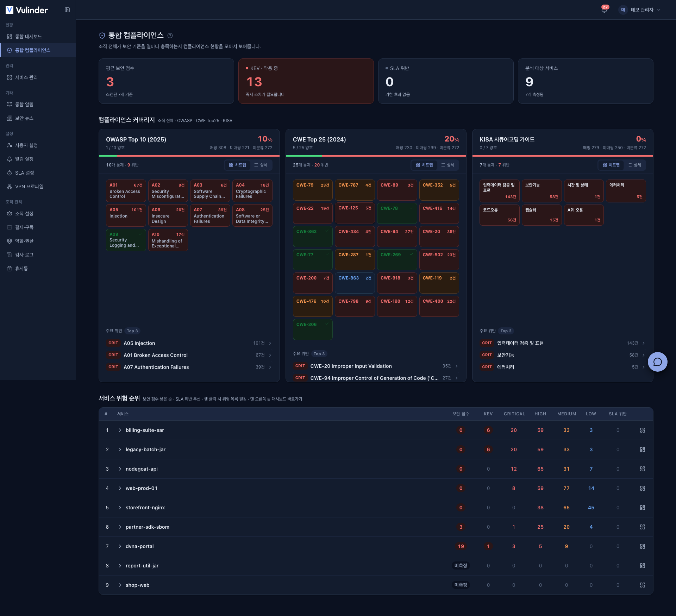Open A07 Authentication Failures violation row
Screen dimensions: 676x616
pos(189,367)
